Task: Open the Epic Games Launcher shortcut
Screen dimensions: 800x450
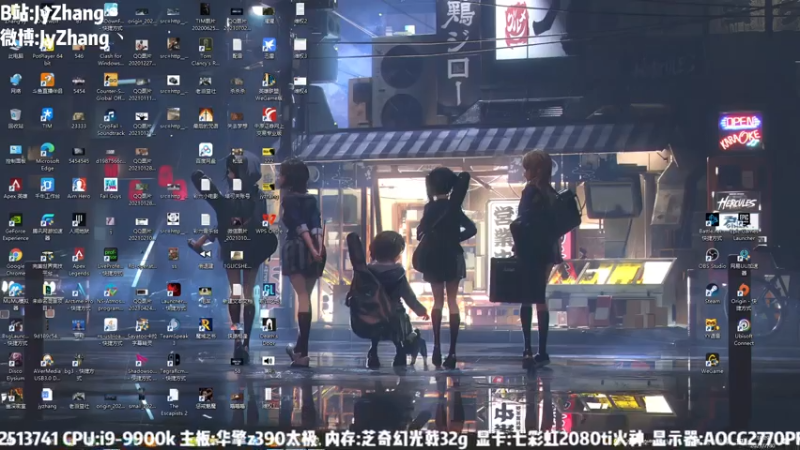Action: [743, 227]
